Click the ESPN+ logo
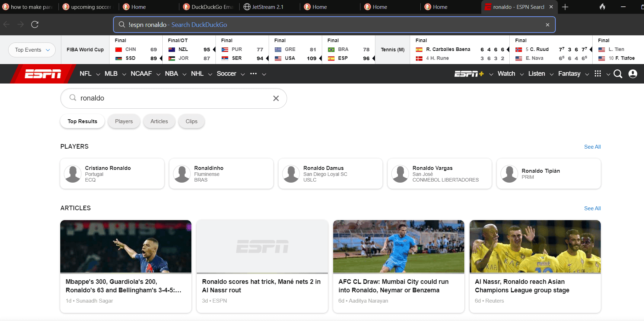The width and height of the screenshot is (644, 321). click(469, 74)
